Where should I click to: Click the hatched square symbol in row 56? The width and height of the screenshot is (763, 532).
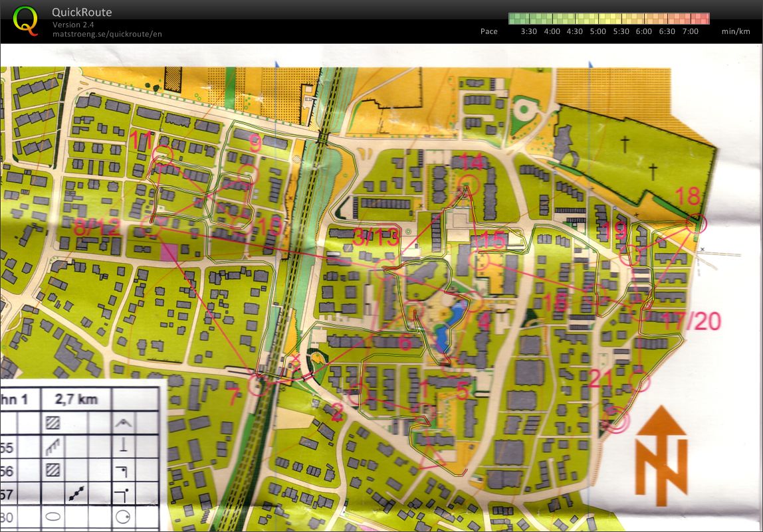[x=53, y=470]
